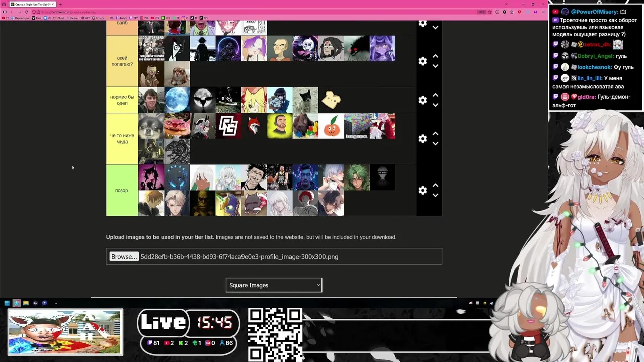Viewport: 644px width, 362px height.
Task: Move 'позор.' tier row up
Action: point(435,186)
